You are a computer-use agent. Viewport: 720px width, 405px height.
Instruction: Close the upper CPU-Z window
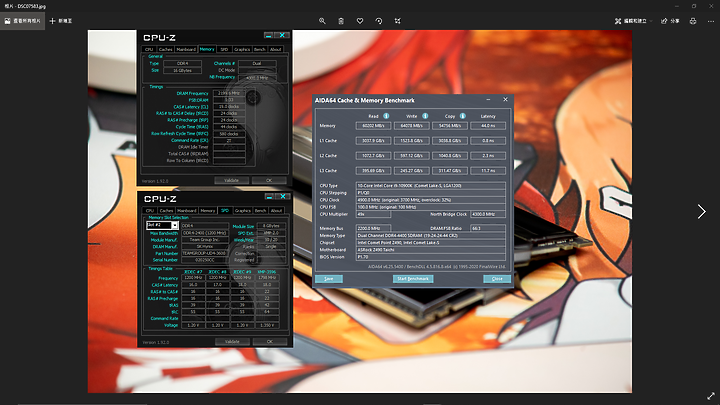click(282, 35)
